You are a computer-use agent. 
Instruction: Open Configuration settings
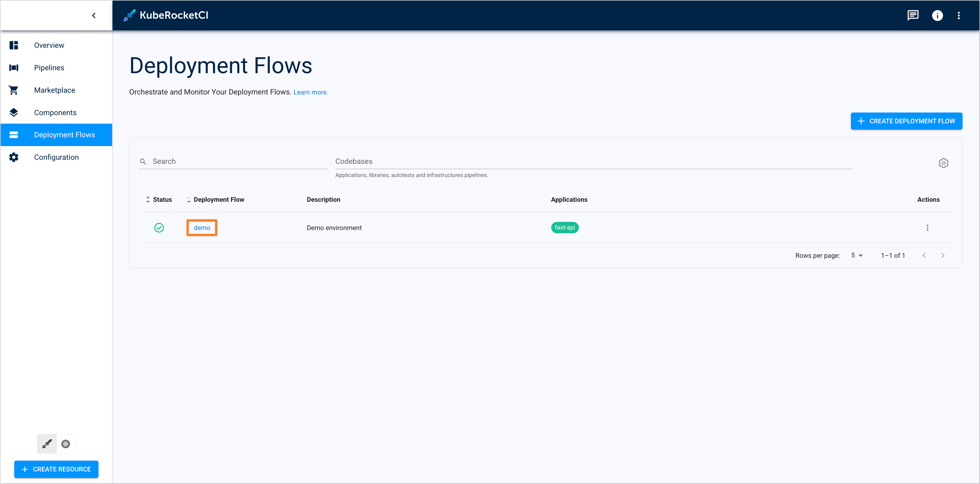pyautogui.click(x=57, y=157)
